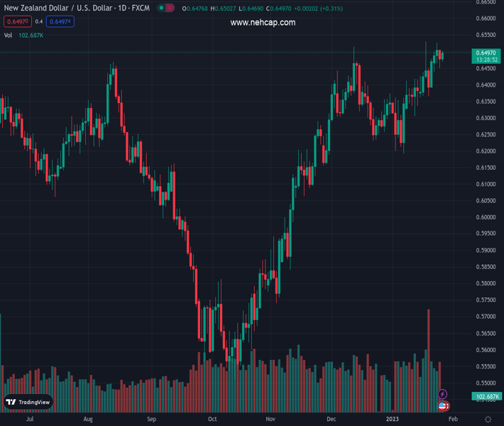Click the purple lightning bolt event icon

(443, 394)
